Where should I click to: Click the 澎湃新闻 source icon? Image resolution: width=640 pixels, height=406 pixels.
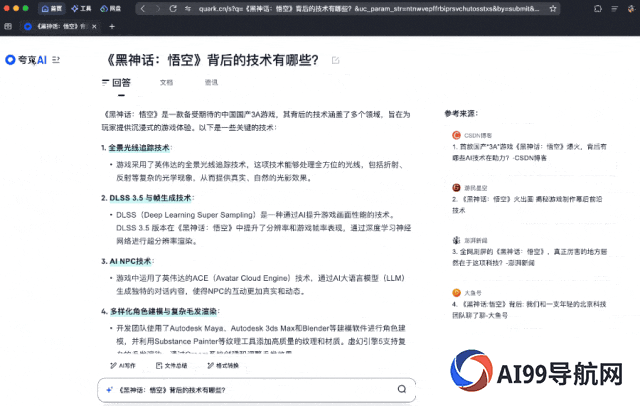[x=456, y=240]
